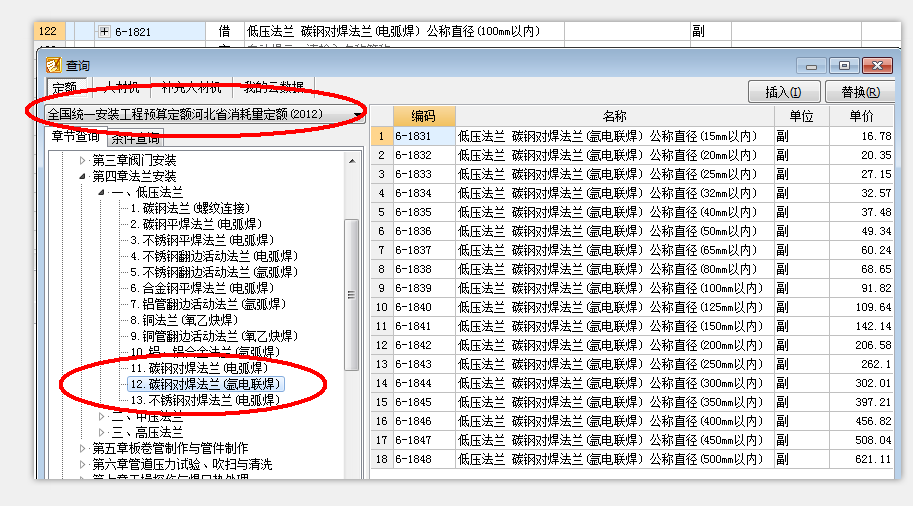Select code cell 6-1839

(424, 288)
